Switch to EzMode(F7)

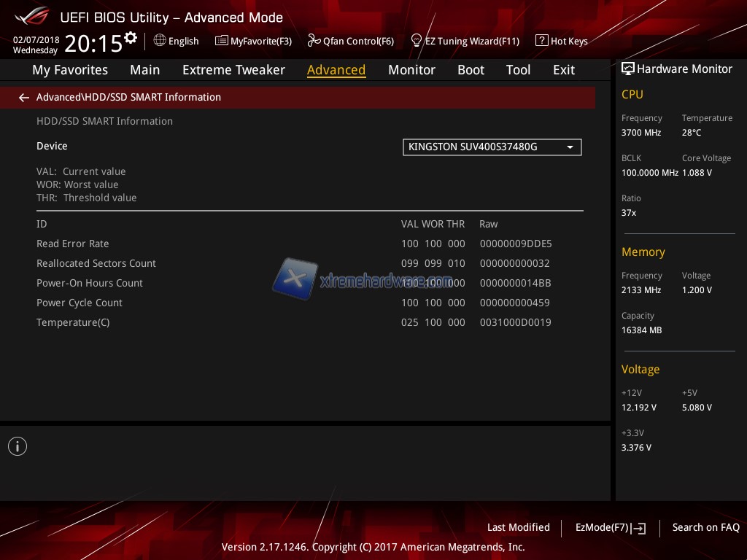tap(610, 527)
